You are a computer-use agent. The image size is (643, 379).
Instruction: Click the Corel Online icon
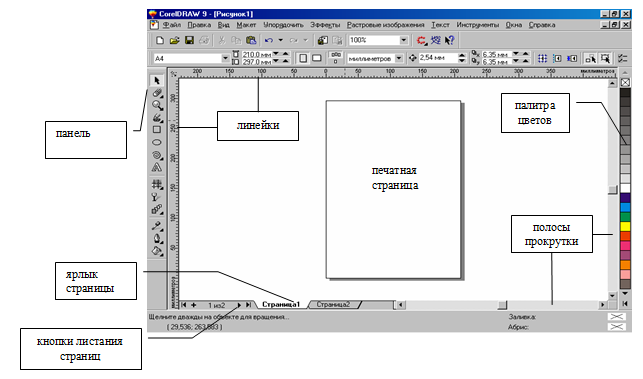click(436, 40)
